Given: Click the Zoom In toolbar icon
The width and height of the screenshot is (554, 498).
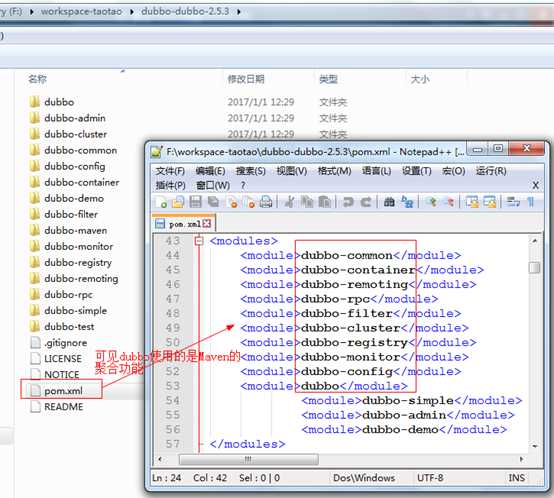Looking at the screenshot, I should coord(431,202).
